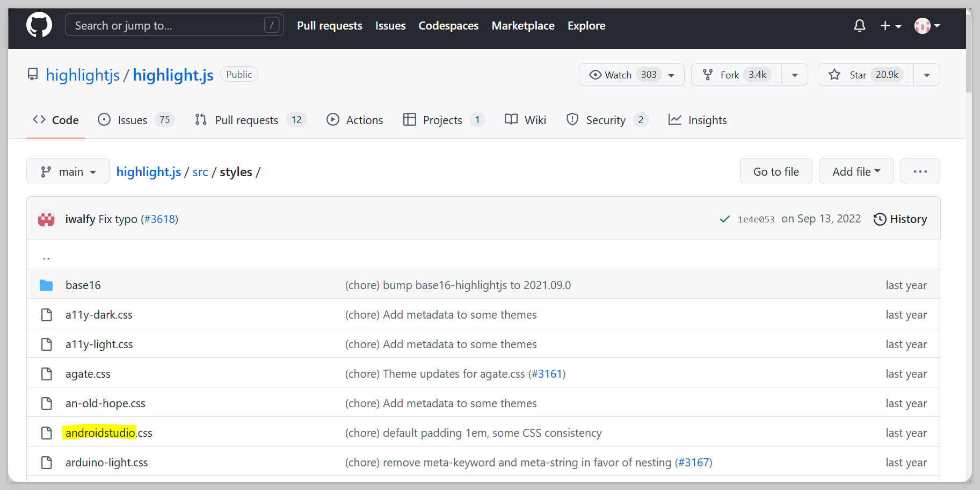Switch to the Issues tab
The width and height of the screenshot is (980, 490).
pyautogui.click(x=136, y=120)
